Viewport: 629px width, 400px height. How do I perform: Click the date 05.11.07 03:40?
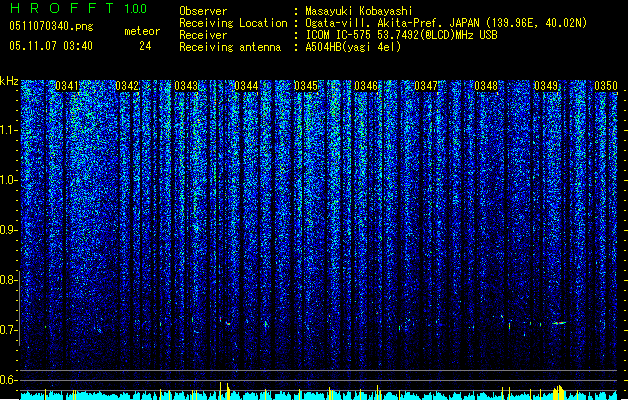[x=51, y=46]
